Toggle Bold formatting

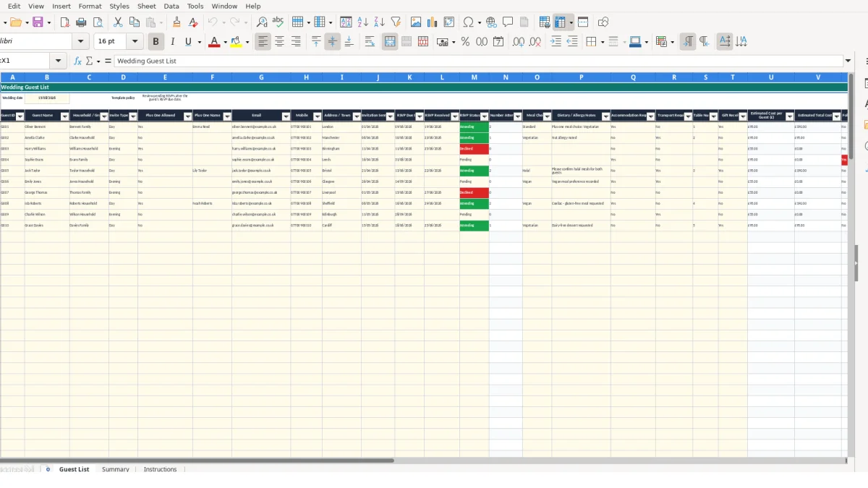156,42
